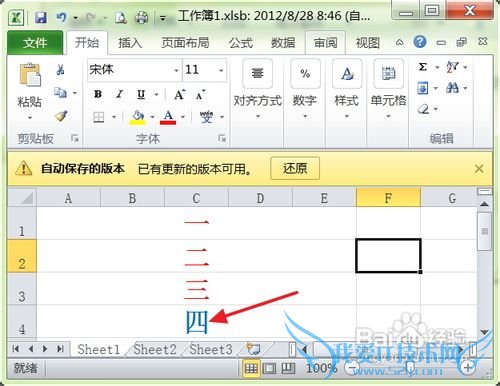Click the Save icon in quick access toolbar
This screenshot has width=500, height=386.
pyautogui.click(x=41, y=17)
